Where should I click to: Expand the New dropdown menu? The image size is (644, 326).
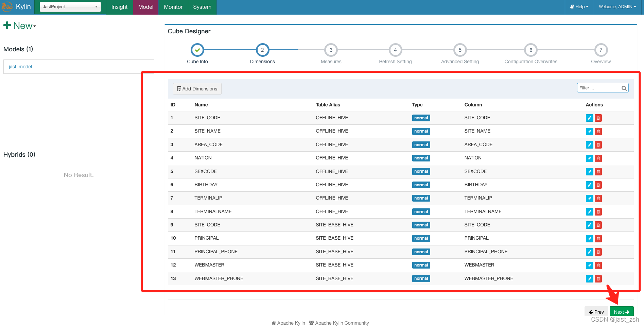click(20, 25)
